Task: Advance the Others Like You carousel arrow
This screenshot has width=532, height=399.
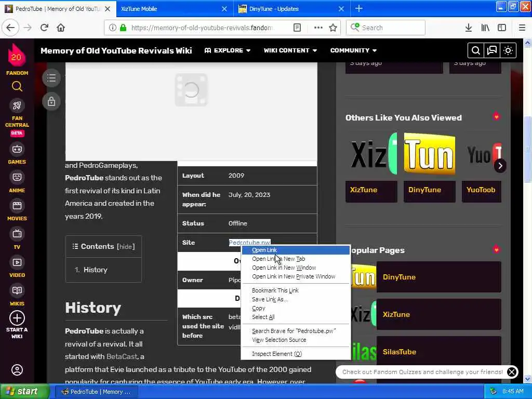Action: (500, 166)
